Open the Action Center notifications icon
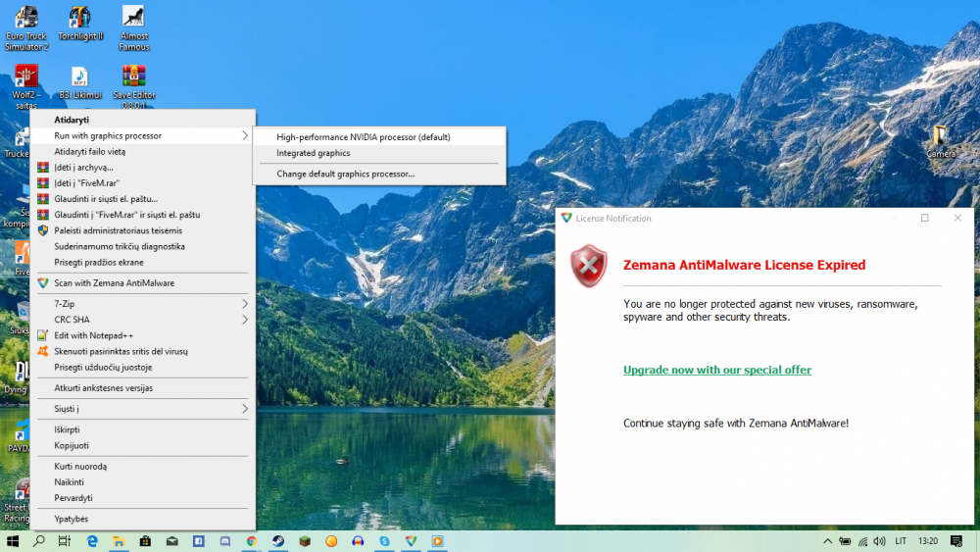 click(x=956, y=541)
